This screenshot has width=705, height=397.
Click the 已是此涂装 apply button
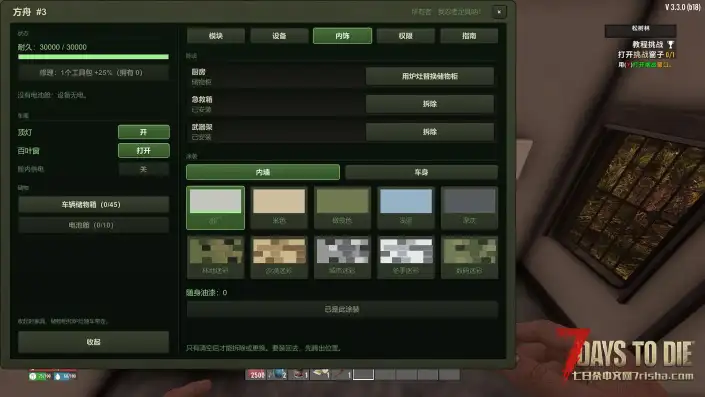click(x=342, y=309)
